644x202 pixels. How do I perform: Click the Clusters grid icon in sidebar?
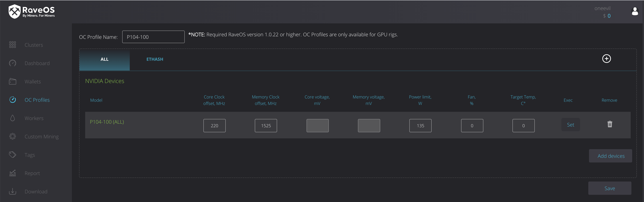coord(13,45)
